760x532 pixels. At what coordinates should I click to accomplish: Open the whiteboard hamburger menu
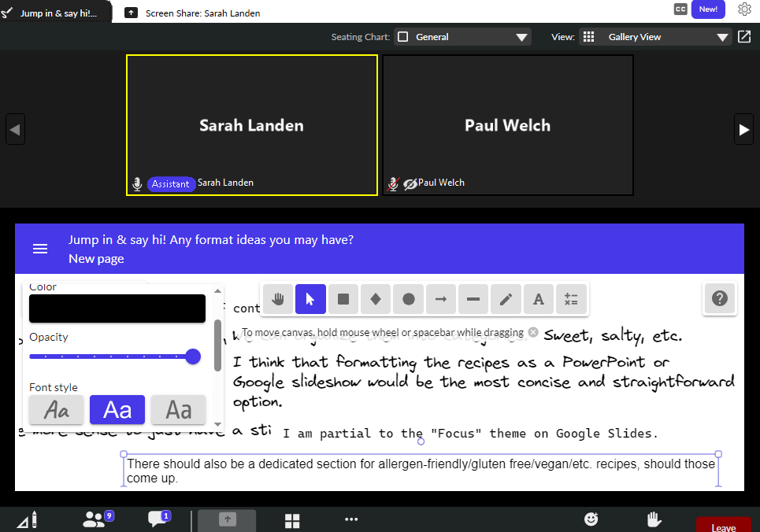[x=40, y=249]
